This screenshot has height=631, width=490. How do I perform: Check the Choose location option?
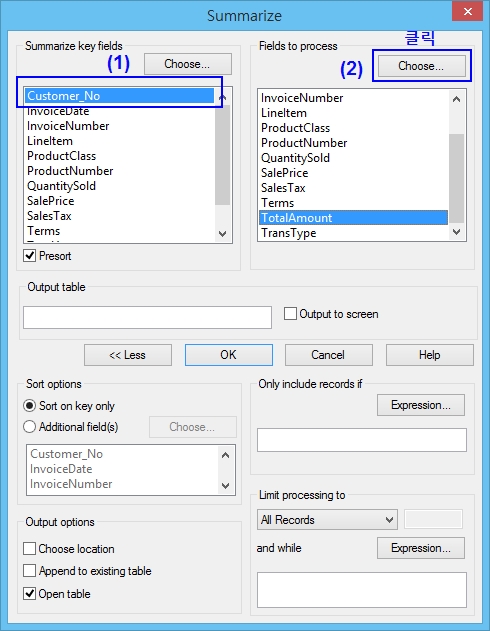coord(29,549)
